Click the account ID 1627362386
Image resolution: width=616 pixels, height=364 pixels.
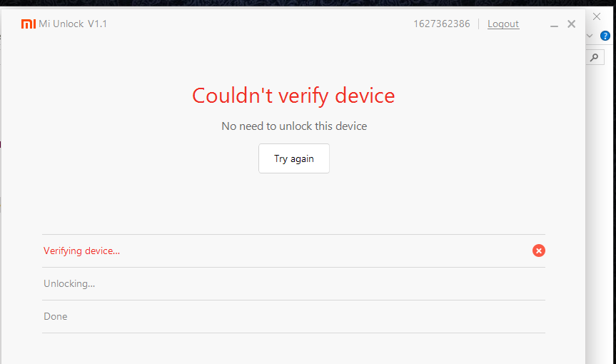pyautogui.click(x=441, y=24)
